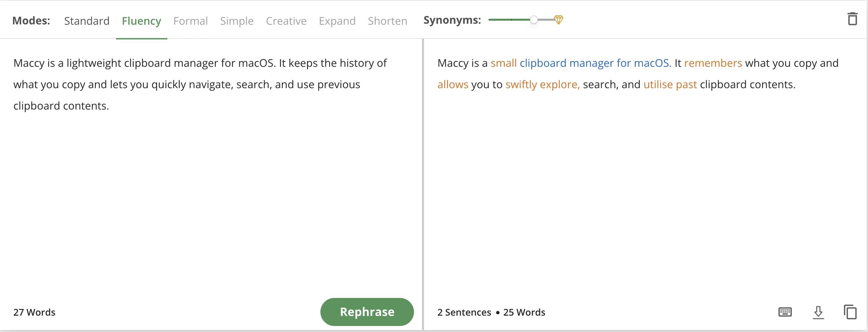
Task: Click the orange word "small" in output
Action: click(503, 63)
